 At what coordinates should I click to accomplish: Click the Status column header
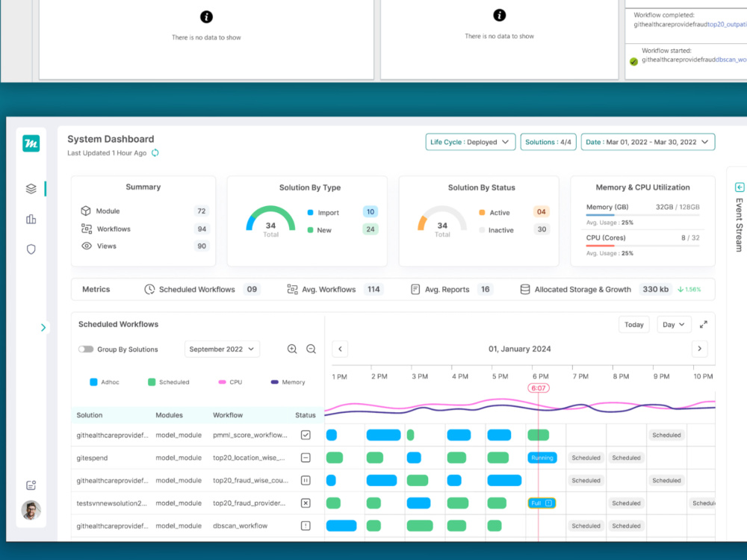[x=306, y=415]
